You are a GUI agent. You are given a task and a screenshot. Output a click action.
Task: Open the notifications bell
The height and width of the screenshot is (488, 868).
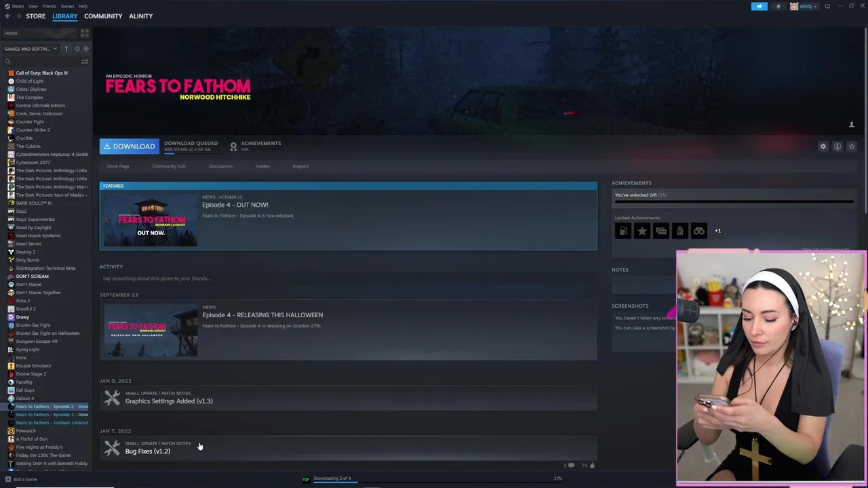[x=778, y=6]
